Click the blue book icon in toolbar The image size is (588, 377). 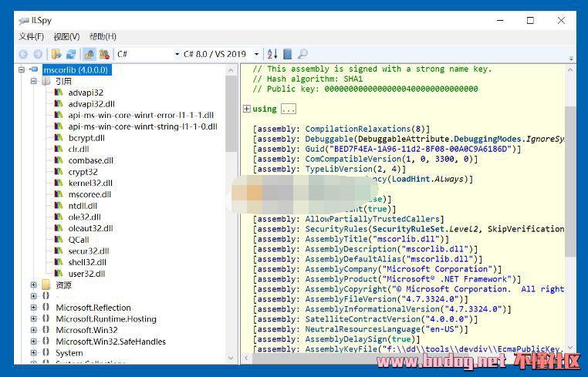tap(287, 54)
